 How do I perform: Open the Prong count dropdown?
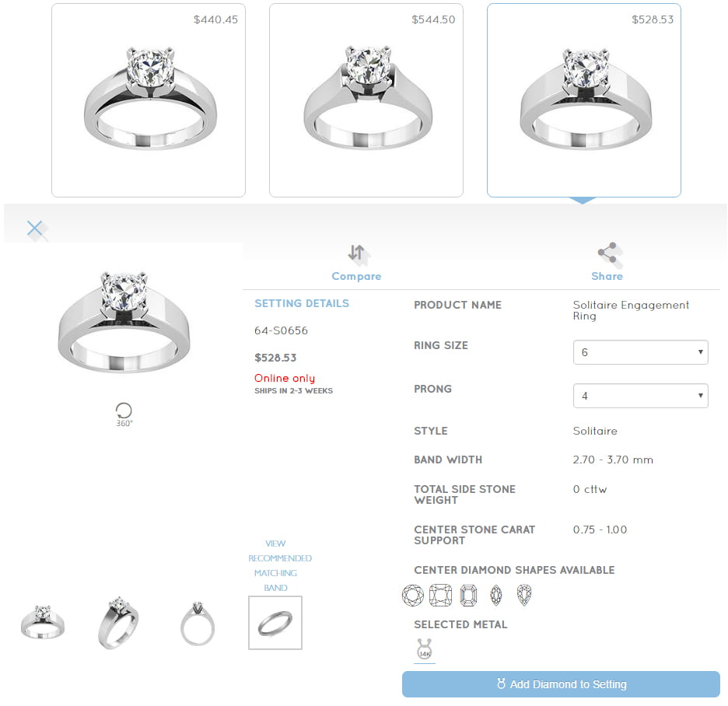pos(640,396)
